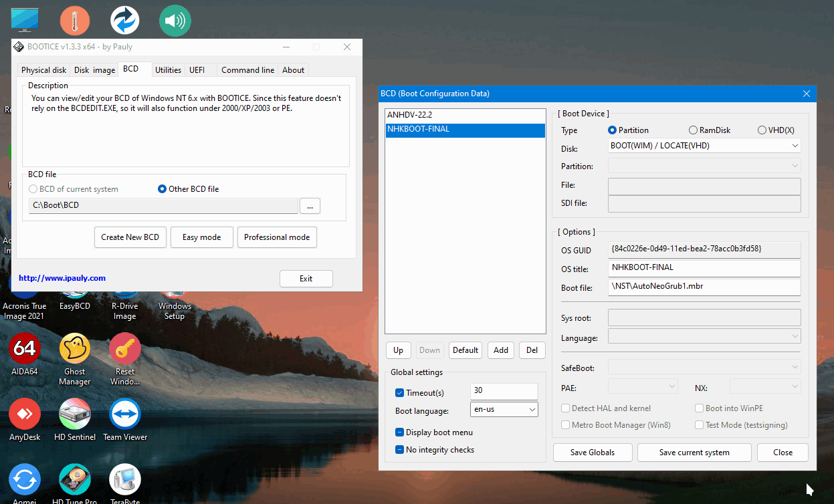Click the OS title input field

pyautogui.click(x=704, y=268)
